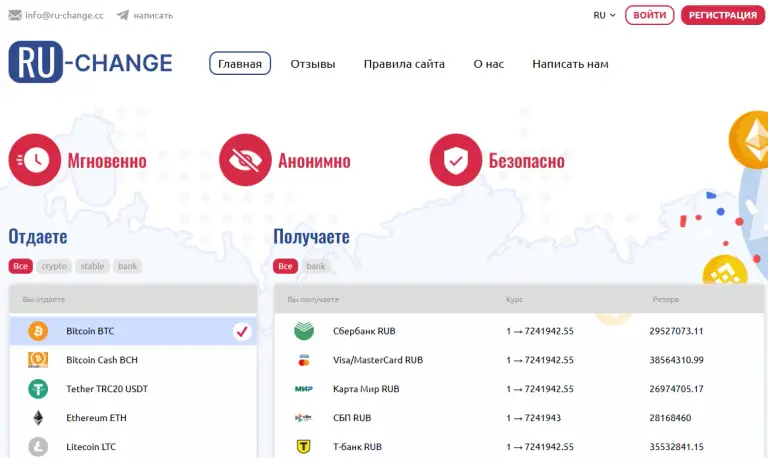Open the О нас page
Image resolution: width=768 pixels, height=458 pixels.
488,64
